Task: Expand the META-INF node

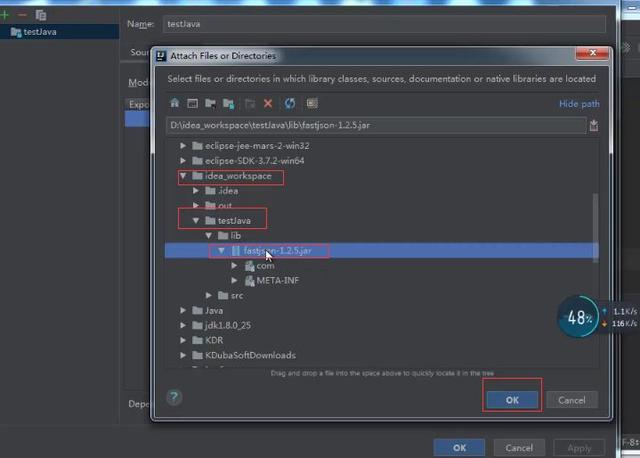Action: (x=234, y=280)
